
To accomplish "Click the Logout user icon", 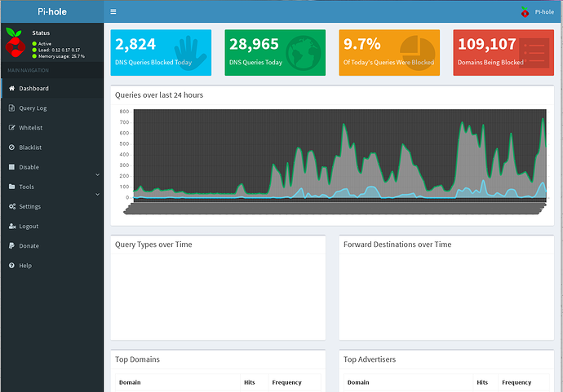I will tap(11, 227).
